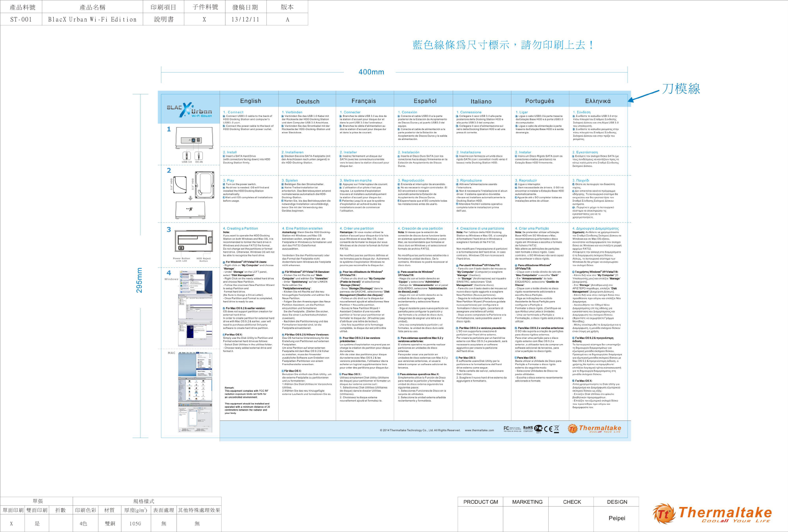Screen dimensions: 788x532
Task: Click the ST-001 part number cell
Action: 21,19
